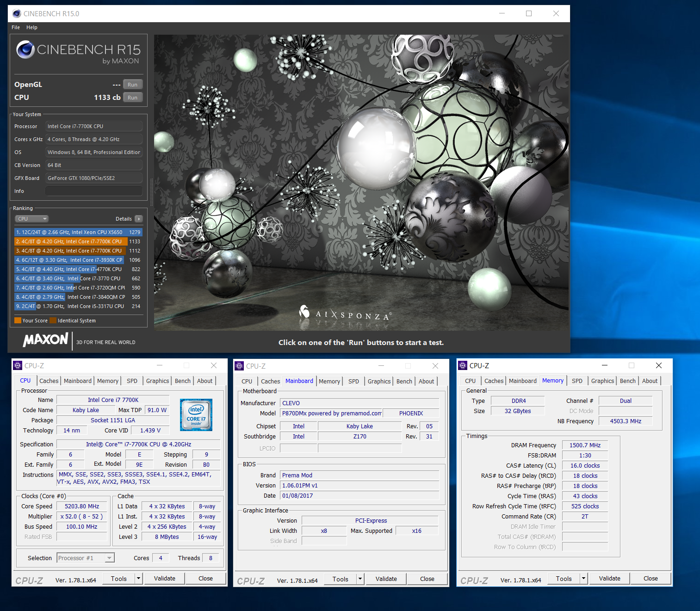The image size is (700, 611).
Task: Click the CPU-Z icon in the CPU tab window
Action: [18, 365]
